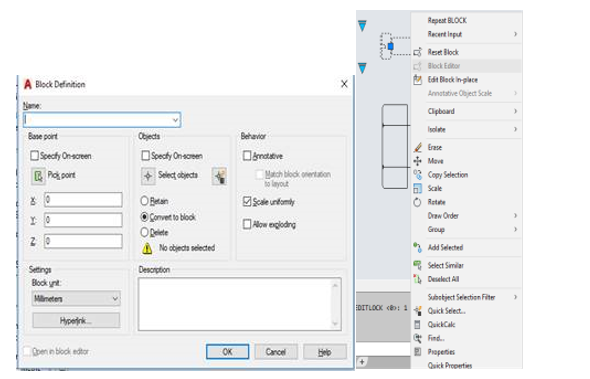590x379 pixels.
Task: Expand the Recent Input submenu
Action: point(515,34)
